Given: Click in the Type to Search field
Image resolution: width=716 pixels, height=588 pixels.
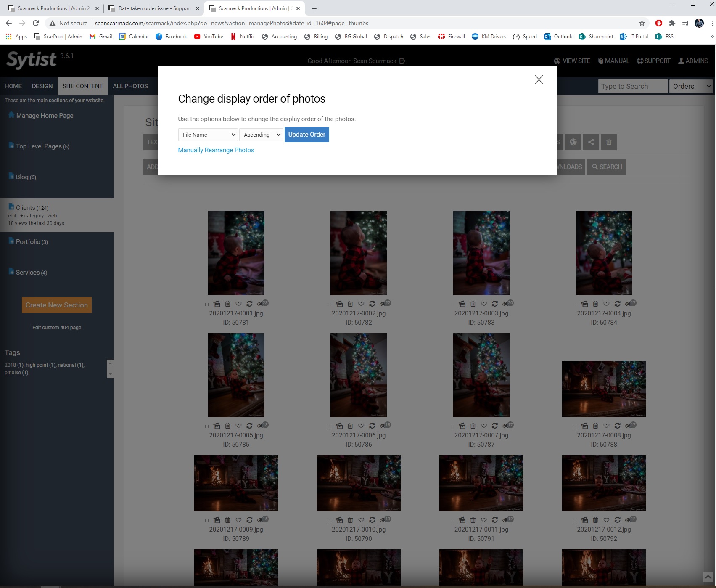Looking at the screenshot, I should (x=633, y=86).
